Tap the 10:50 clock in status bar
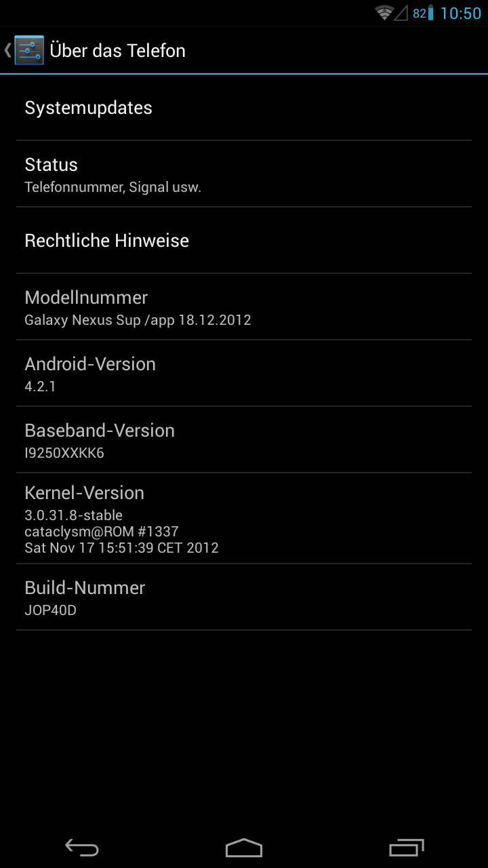The width and height of the screenshot is (488, 868). pos(461,14)
